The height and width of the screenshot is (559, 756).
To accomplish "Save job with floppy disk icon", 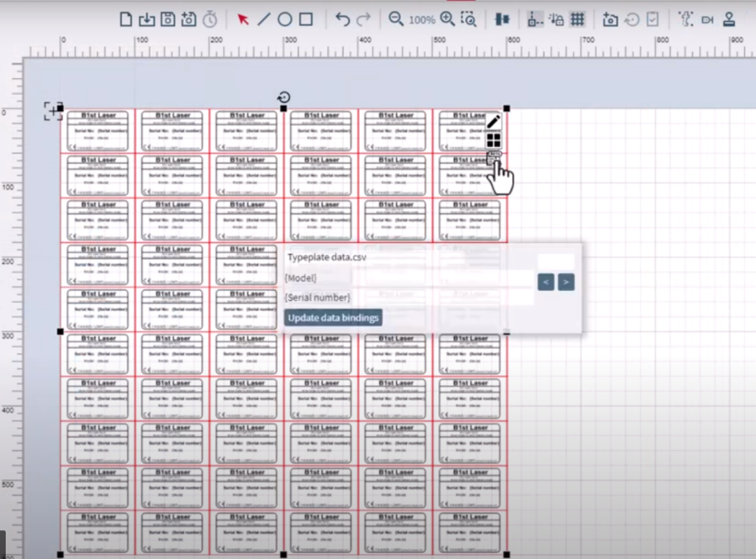I will click(x=167, y=19).
